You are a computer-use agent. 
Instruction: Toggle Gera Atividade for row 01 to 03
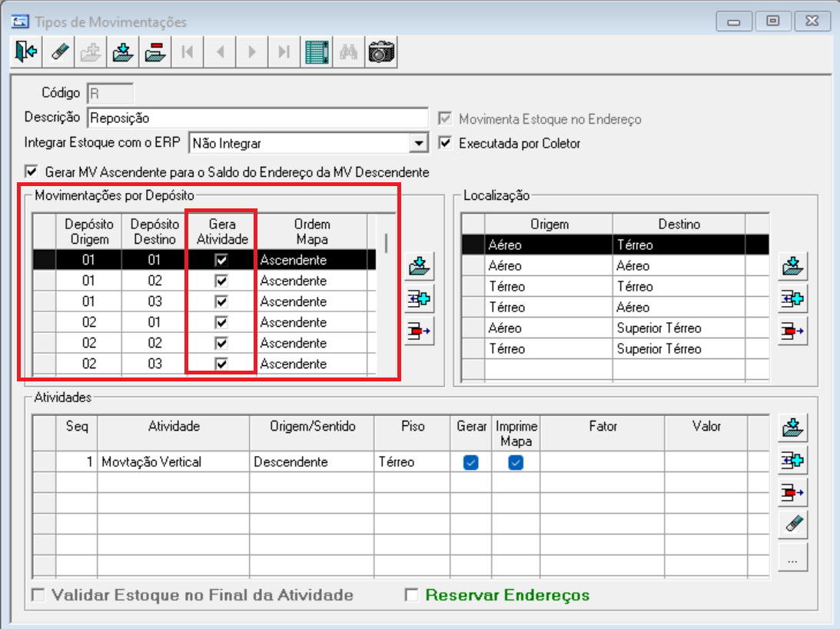coord(221,301)
